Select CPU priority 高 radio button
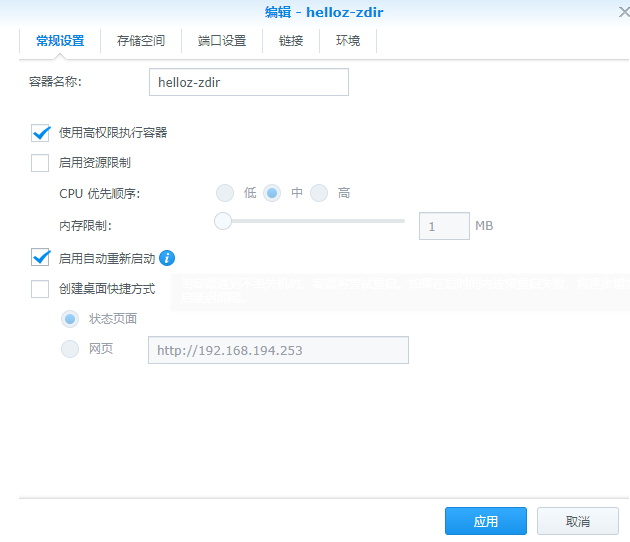 319,193
